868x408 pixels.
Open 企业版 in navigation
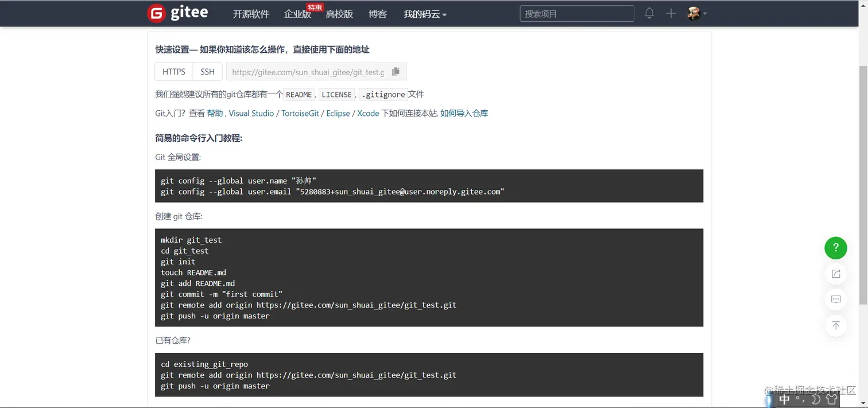(297, 14)
